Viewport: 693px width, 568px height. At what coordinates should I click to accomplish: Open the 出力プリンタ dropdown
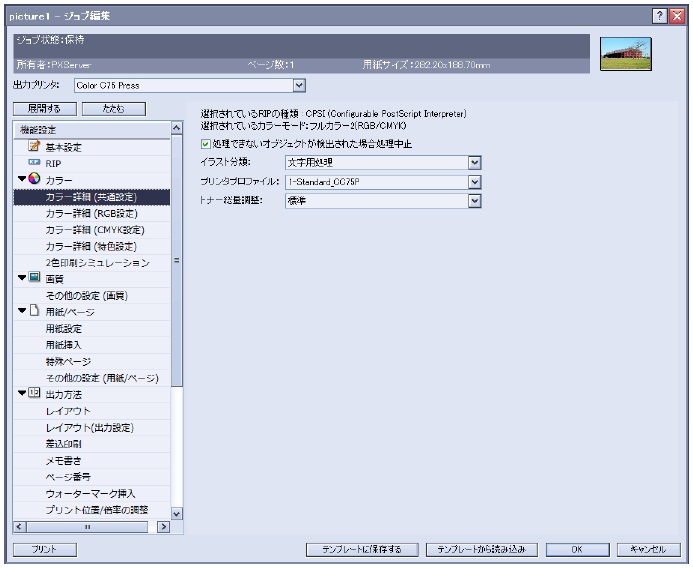298,86
